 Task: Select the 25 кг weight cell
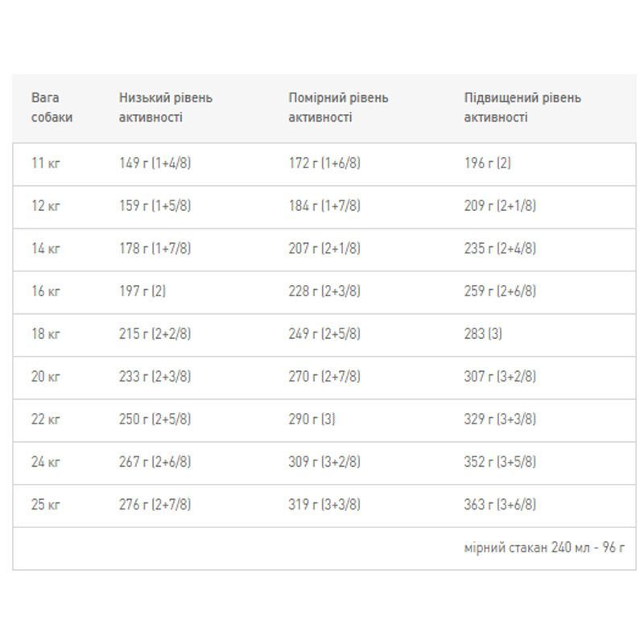point(46,506)
